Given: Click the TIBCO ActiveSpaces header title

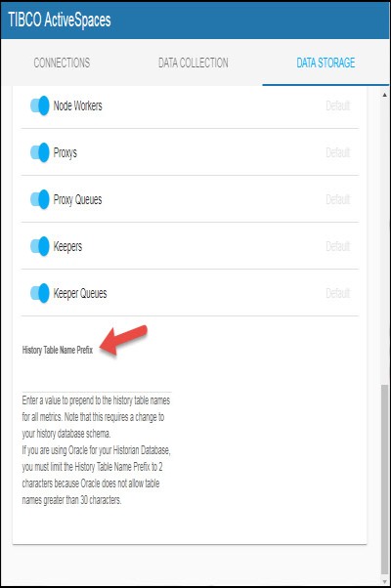Looking at the screenshot, I should 60,20.
